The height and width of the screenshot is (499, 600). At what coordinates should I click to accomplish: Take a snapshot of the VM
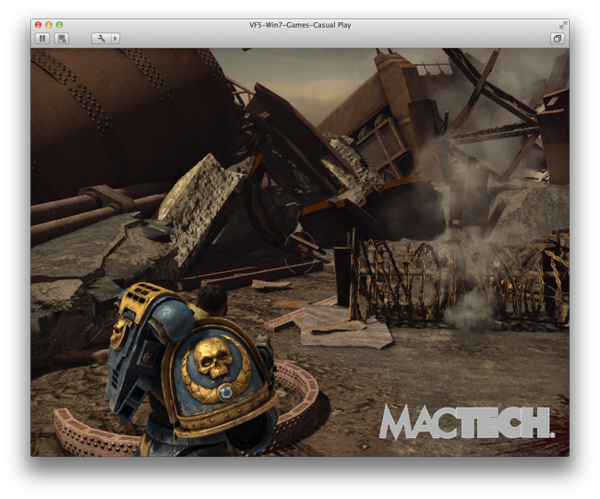pos(62,38)
